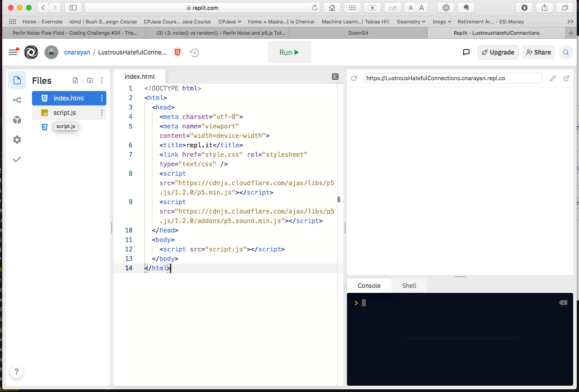Open the checkmark icon in the sidebar
The width and height of the screenshot is (579, 392).
[17, 159]
